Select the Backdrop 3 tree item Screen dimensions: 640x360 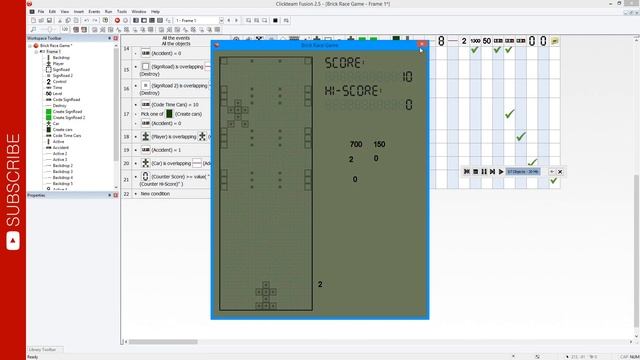coord(62,172)
